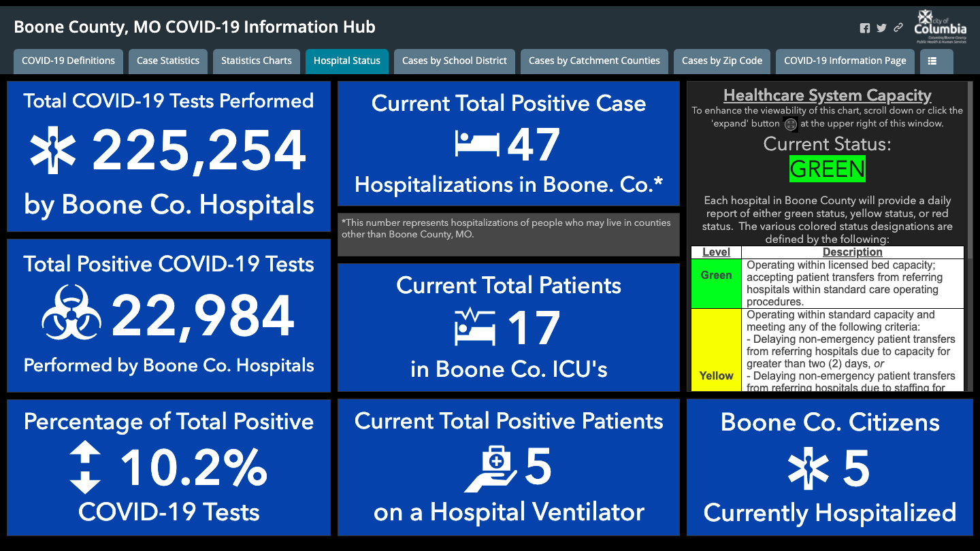Click the ventilator count 5

(538, 467)
